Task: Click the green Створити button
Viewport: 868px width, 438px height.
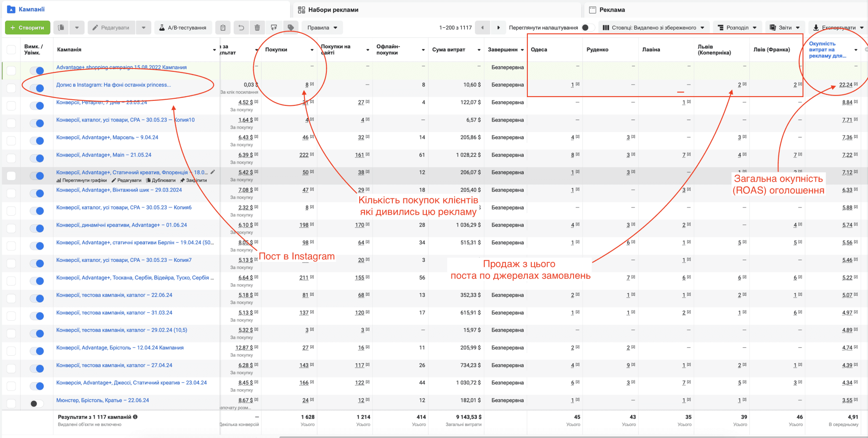Action: pos(27,28)
